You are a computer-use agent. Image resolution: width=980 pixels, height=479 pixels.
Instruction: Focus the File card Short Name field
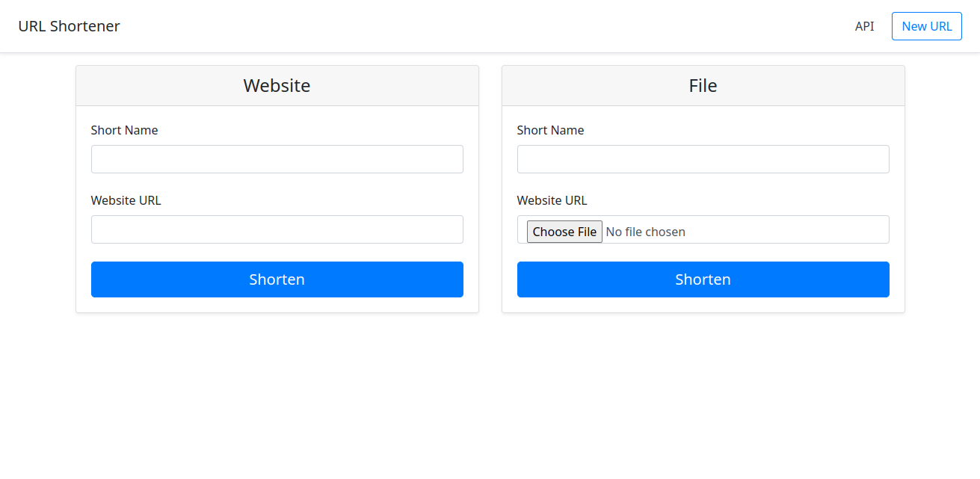pyautogui.click(x=703, y=159)
